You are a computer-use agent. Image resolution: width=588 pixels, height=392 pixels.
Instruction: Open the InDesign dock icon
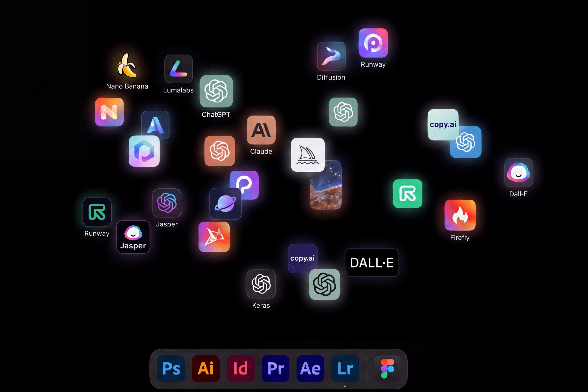tap(240, 368)
